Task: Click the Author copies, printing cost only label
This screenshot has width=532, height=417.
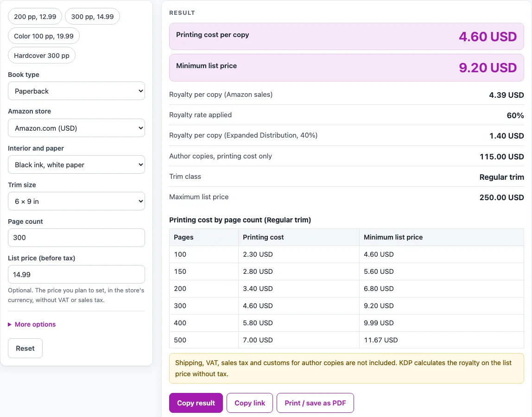Action: point(221,156)
